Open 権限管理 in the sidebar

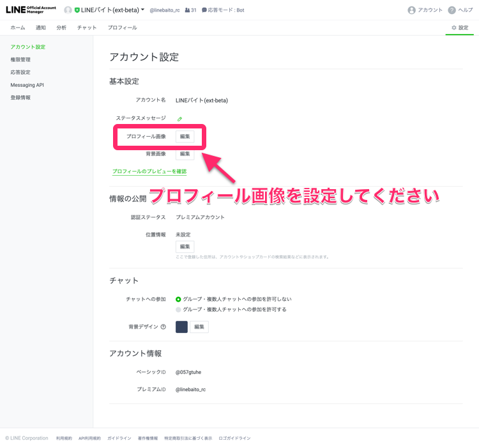point(20,59)
